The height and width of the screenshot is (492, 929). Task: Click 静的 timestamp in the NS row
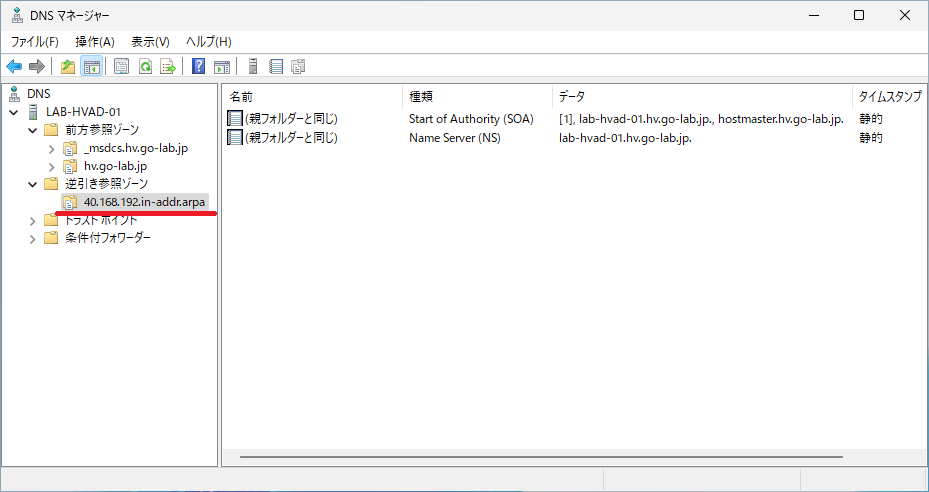[x=871, y=138]
